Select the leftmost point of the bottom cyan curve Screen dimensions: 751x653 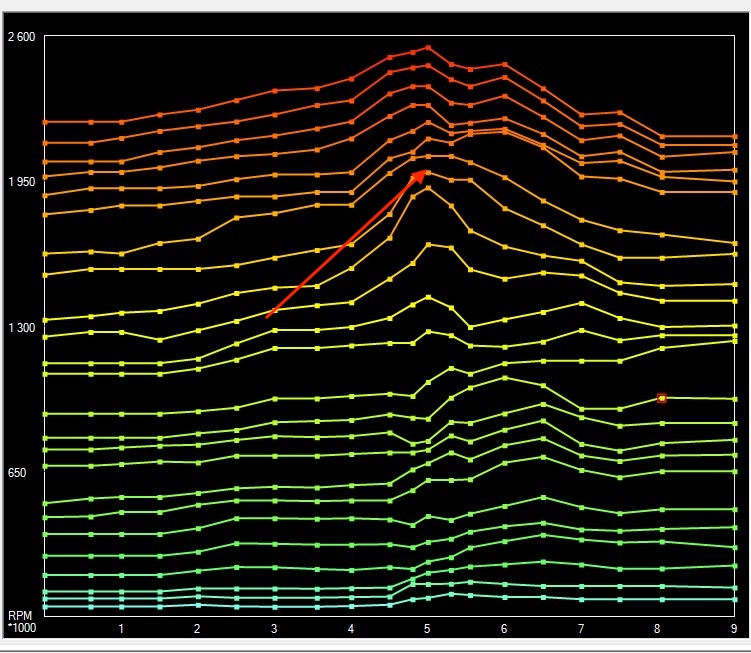(45, 607)
